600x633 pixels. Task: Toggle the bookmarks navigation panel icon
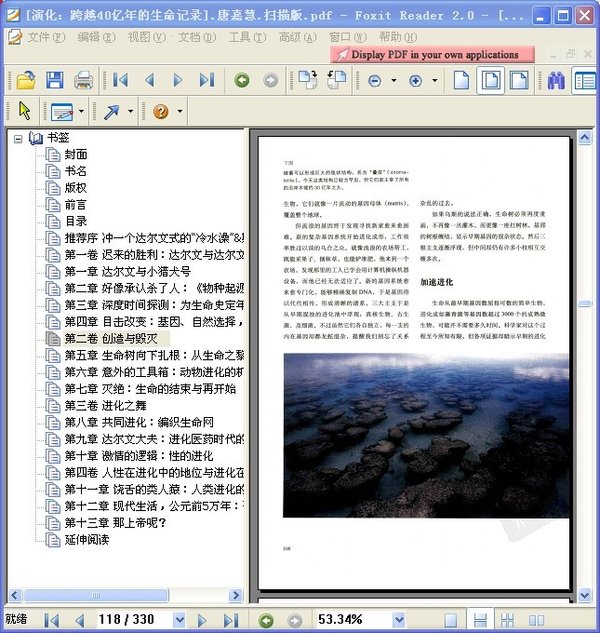pyautogui.click(x=584, y=80)
